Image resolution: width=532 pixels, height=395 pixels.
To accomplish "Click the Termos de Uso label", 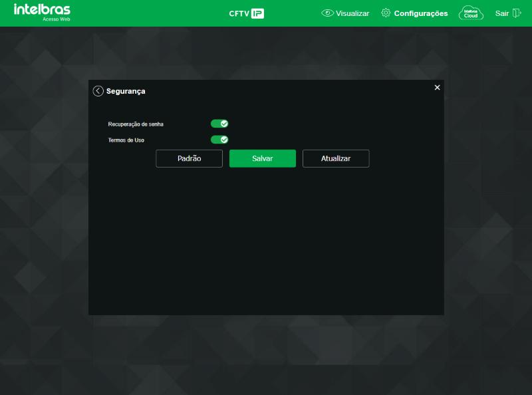I will [126, 140].
